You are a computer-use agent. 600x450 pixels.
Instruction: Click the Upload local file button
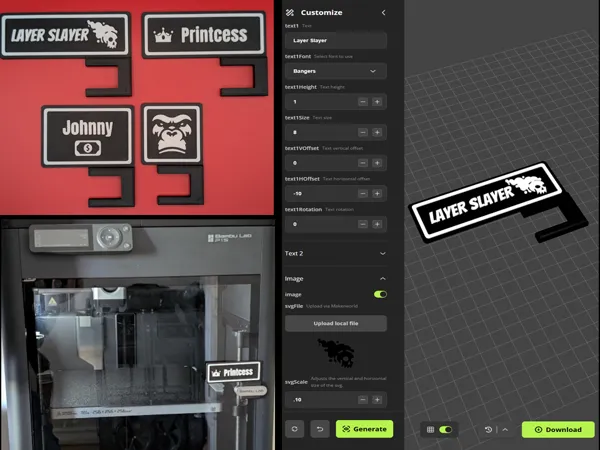pos(336,323)
